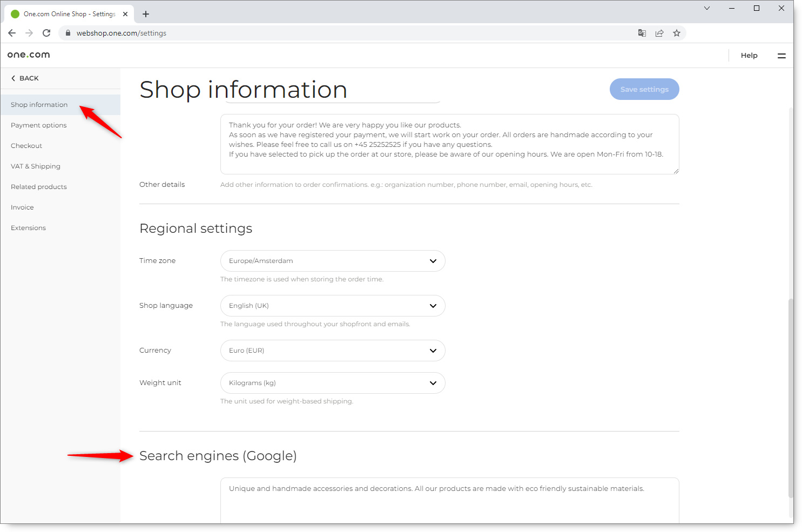Image resolution: width=802 pixels, height=532 pixels.
Task: Open Help
Action: click(x=749, y=56)
